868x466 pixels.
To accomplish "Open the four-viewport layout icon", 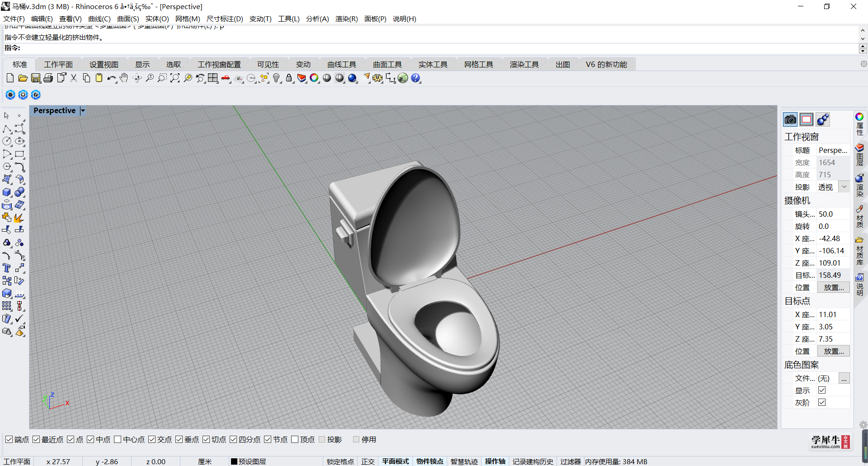I will click(212, 78).
